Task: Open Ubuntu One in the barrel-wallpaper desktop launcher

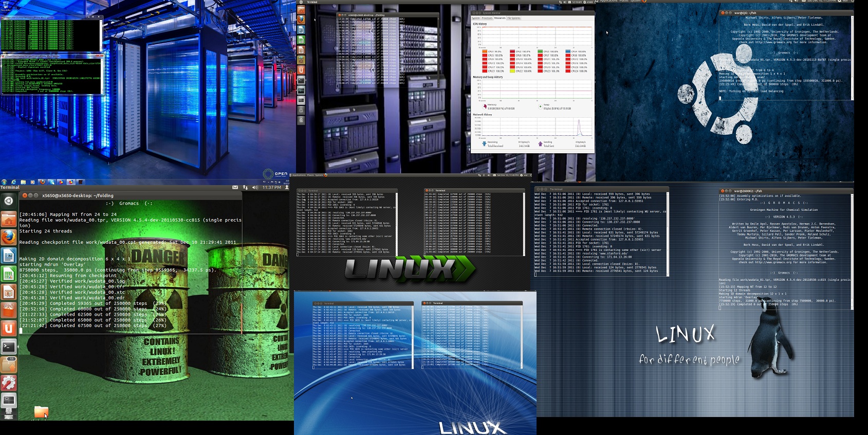Action: click(9, 328)
